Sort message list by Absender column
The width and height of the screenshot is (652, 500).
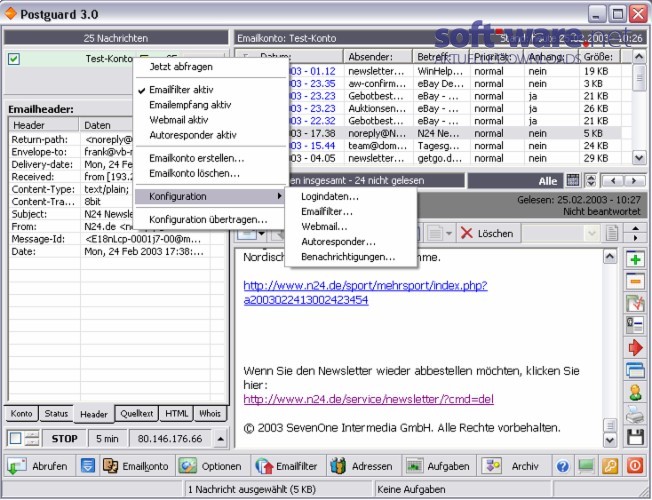click(x=378, y=57)
